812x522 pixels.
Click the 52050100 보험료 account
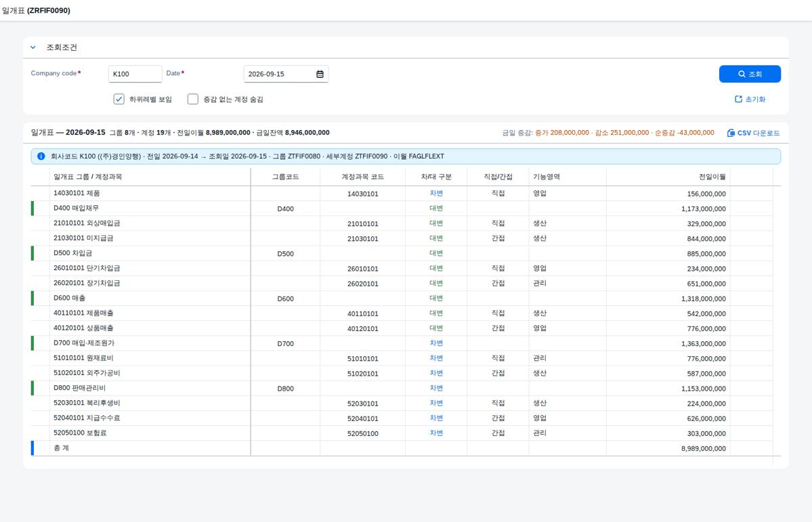[80, 433]
